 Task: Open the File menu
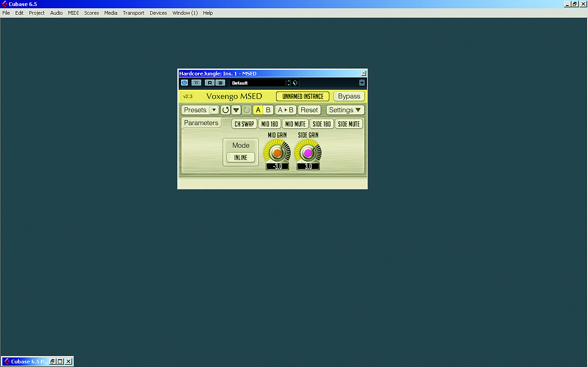[x=6, y=13]
